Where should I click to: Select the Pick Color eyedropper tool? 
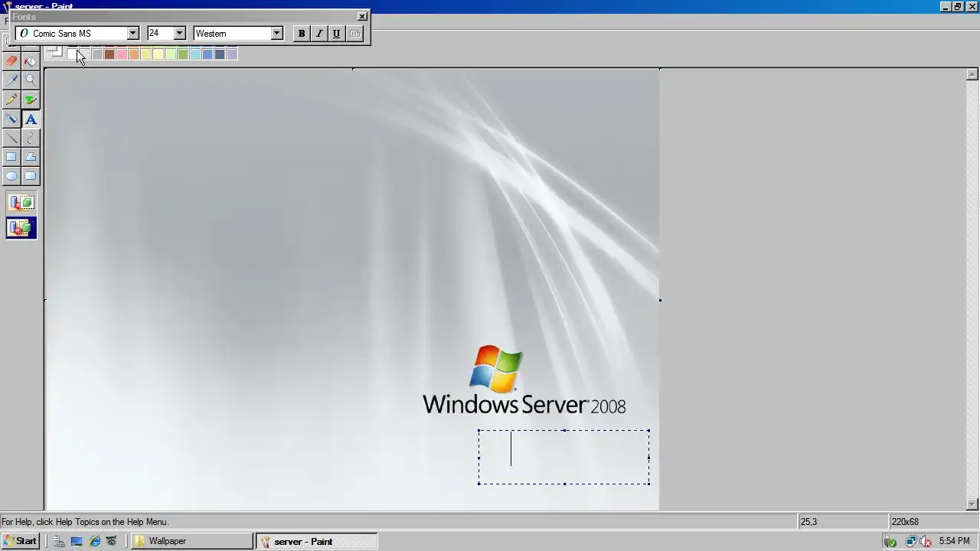[11, 80]
